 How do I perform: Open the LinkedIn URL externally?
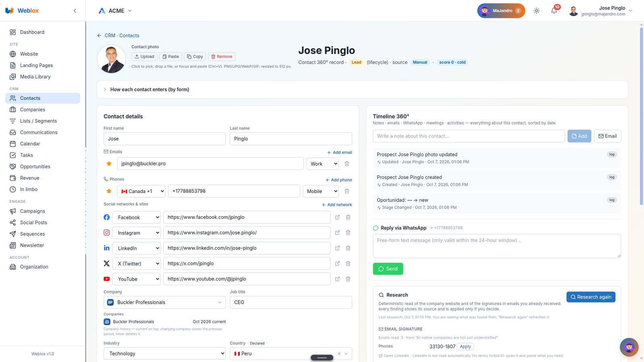(337, 248)
